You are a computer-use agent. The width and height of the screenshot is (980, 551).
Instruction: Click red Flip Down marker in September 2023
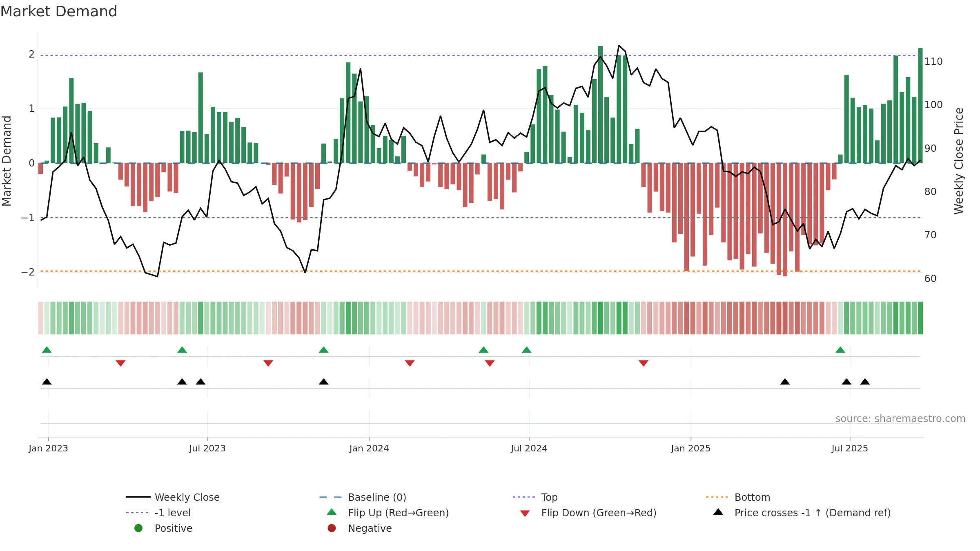click(268, 363)
